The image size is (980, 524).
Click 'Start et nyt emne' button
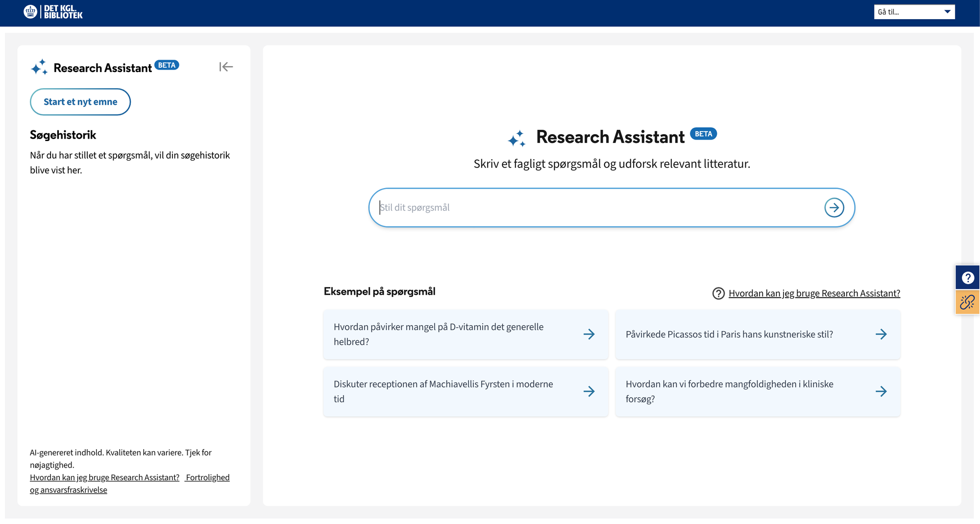click(80, 102)
